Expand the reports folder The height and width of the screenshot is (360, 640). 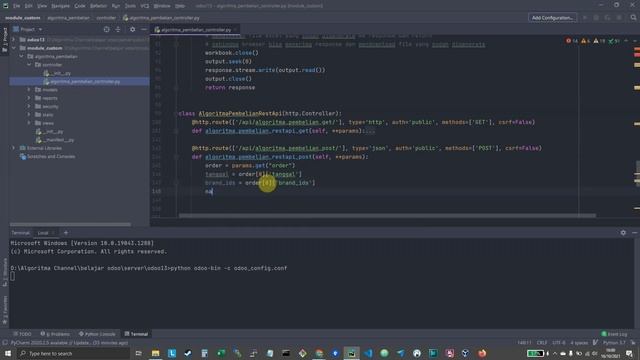coord(29,98)
